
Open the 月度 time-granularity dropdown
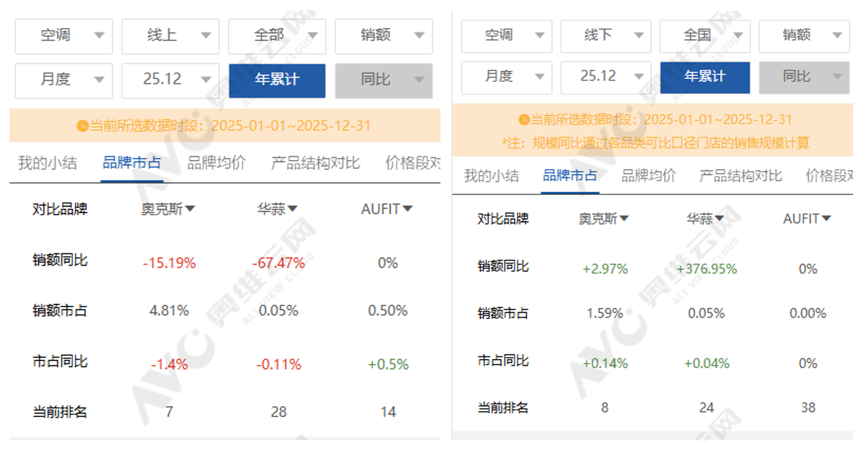tap(63, 78)
